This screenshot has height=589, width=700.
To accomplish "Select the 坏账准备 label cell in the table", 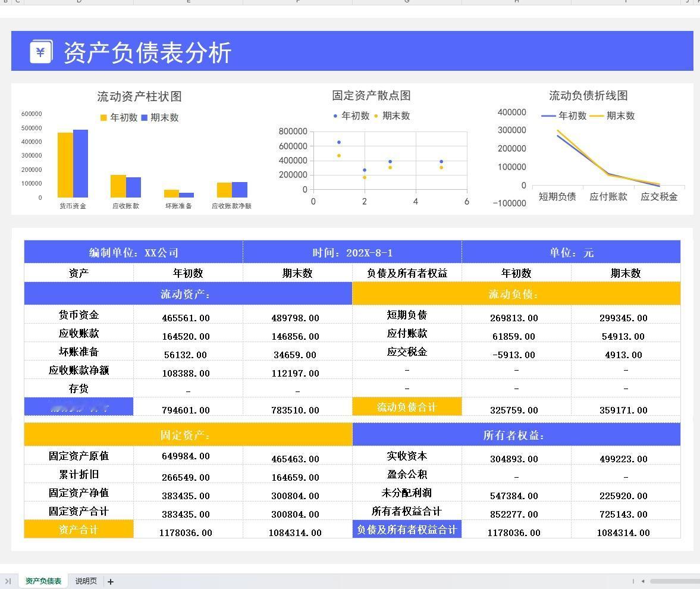I will 79,352.
